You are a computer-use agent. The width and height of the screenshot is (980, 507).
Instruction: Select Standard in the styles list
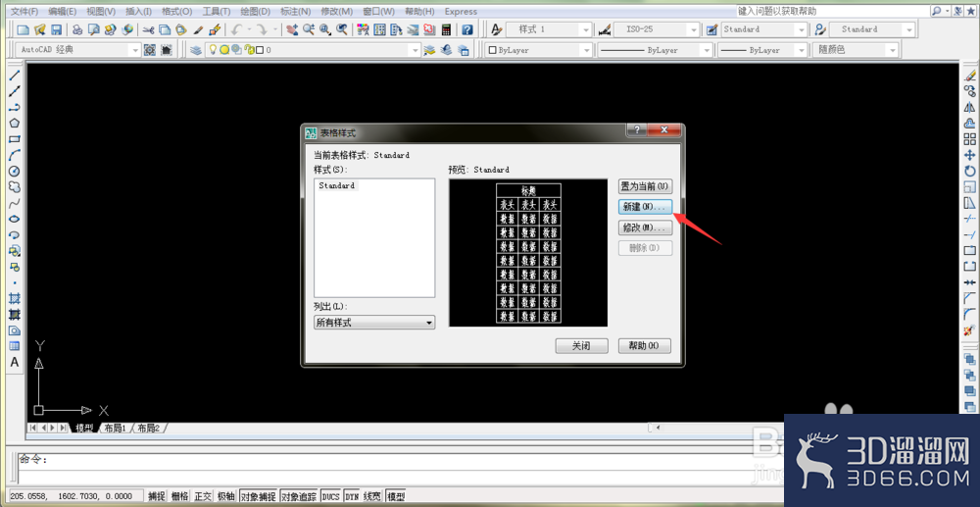337,185
